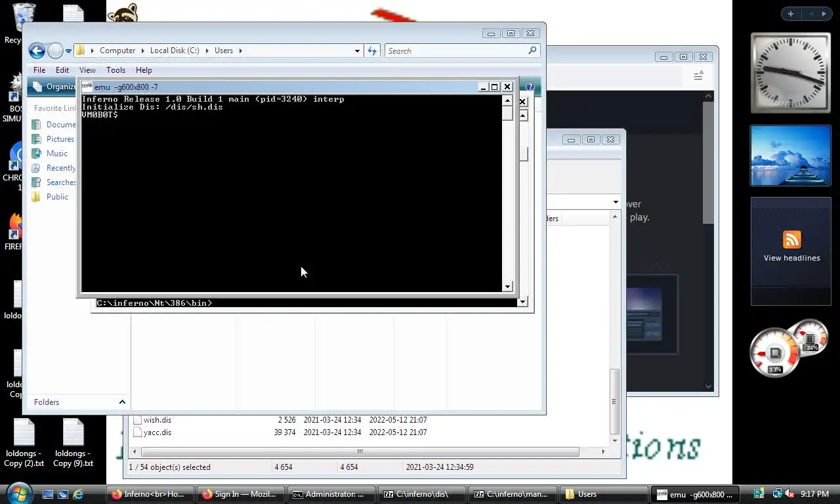Click right arrow of file list horizontal scrollbar
Viewport: 840px width, 504px height.
point(603,451)
